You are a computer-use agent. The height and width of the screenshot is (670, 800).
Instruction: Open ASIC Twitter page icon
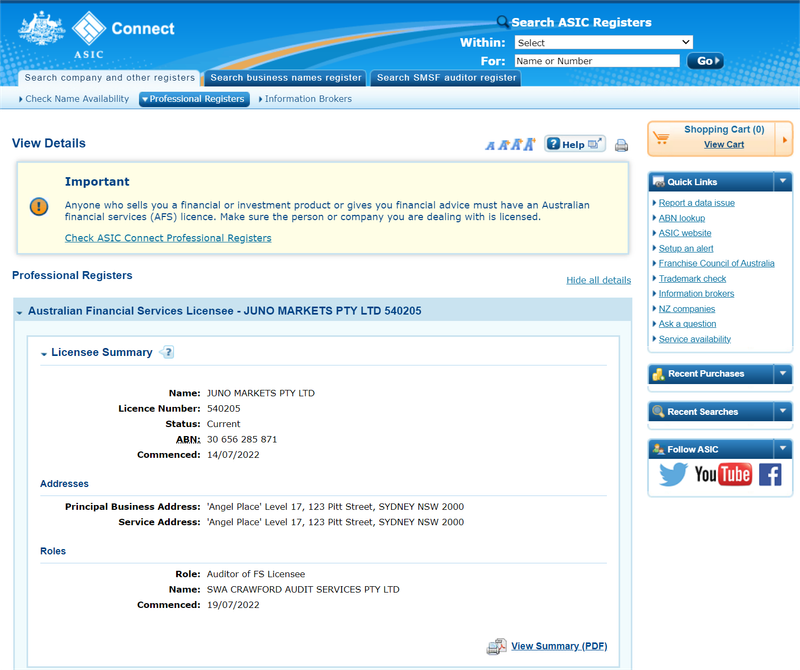tap(673, 474)
